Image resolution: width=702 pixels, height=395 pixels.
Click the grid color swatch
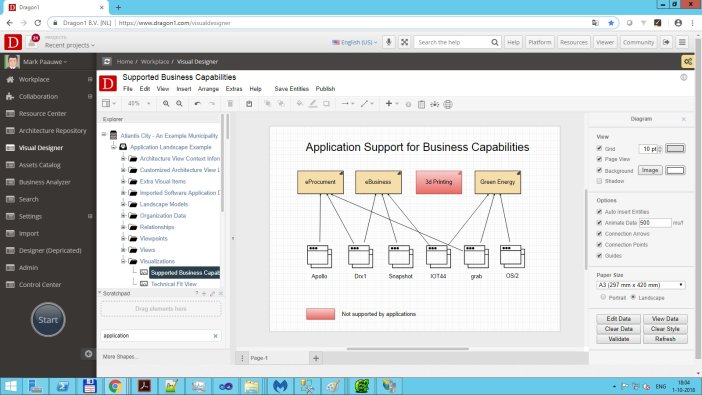click(x=675, y=149)
